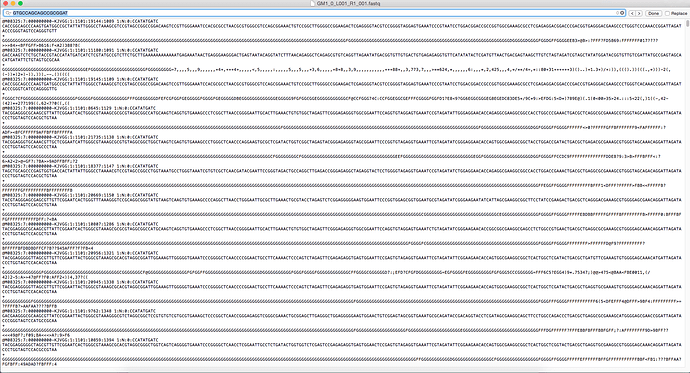Click Done to close the find bar
Screen dimensions: 690x373
pyautogui.click(x=653, y=13)
